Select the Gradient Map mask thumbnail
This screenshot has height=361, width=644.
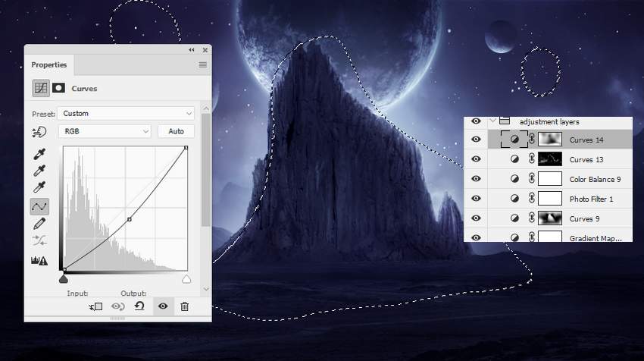[550, 237]
